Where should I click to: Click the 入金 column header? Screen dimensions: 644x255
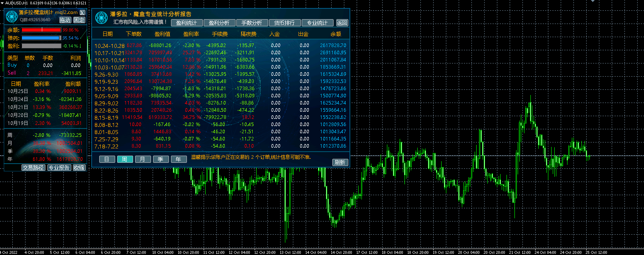click(275, 34)
